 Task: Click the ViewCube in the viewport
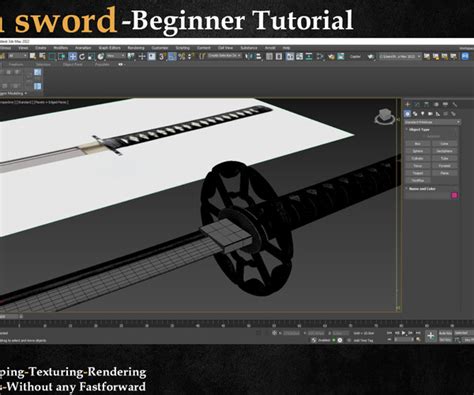coord(385,116)
